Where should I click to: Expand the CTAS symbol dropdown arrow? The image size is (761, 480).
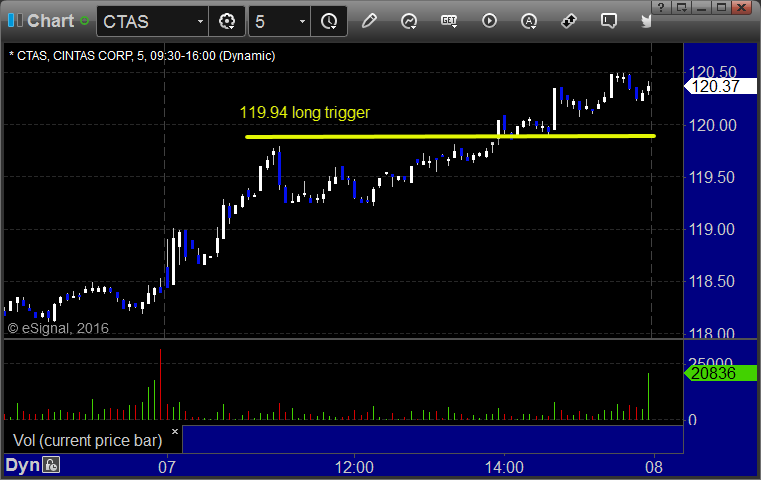coord(200,21)
